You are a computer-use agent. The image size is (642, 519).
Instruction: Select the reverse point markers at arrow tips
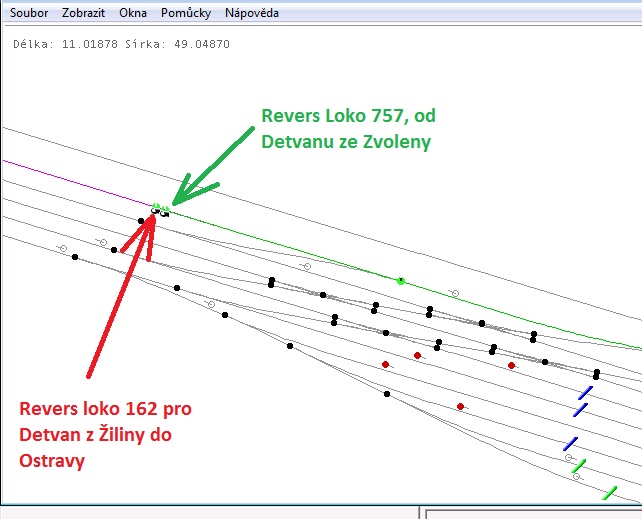(x=160, y=210)
